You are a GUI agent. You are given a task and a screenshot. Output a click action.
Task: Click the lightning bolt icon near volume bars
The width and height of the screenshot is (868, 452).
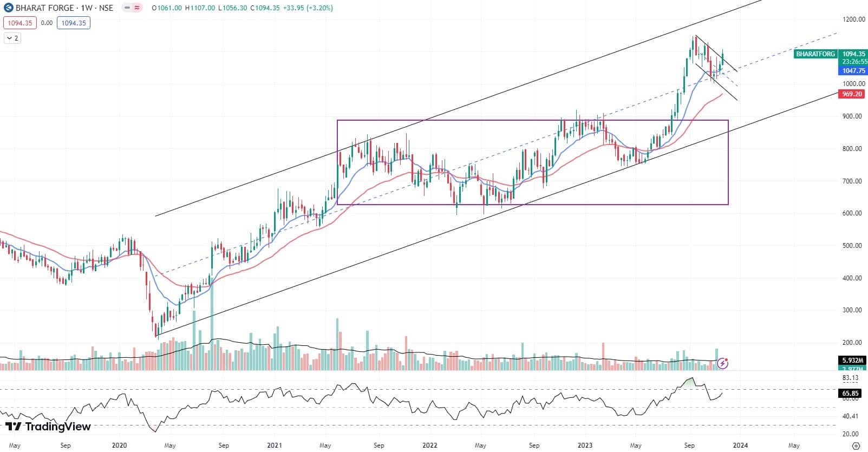click(x=722, y=363)
